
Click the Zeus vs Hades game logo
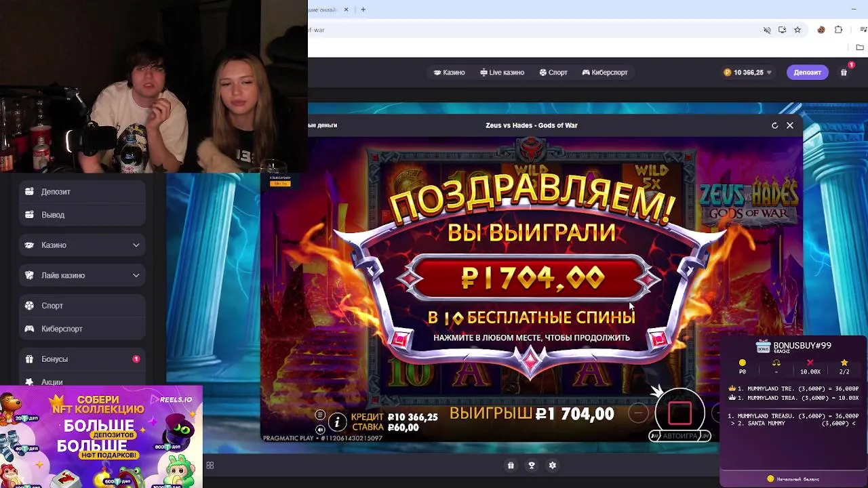(x=749, y=201)
